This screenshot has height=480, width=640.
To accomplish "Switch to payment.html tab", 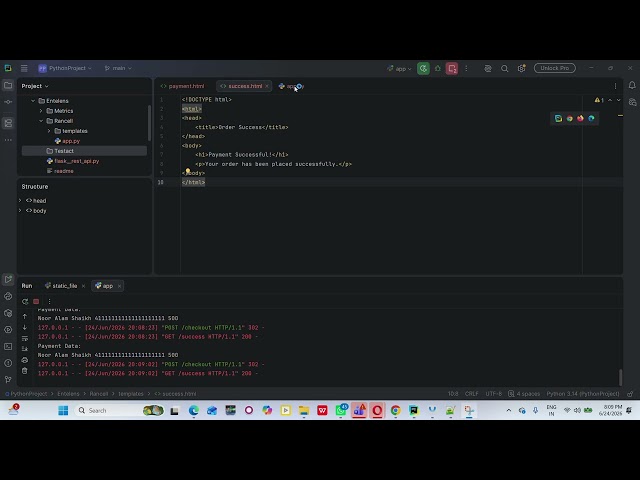I will coord(182,86).
